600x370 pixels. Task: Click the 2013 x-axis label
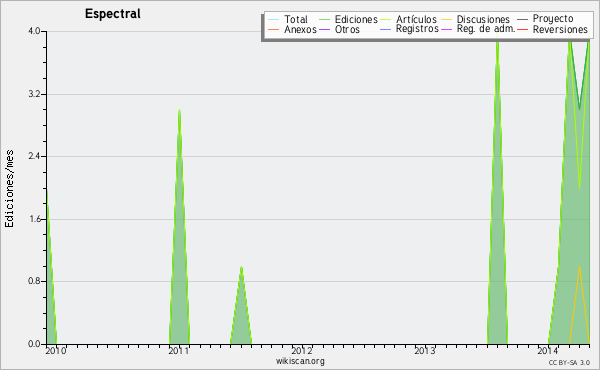point(425,351)
